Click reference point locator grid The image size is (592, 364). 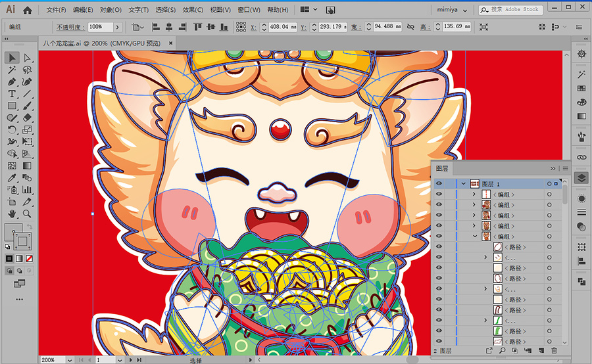coord(241,27)
